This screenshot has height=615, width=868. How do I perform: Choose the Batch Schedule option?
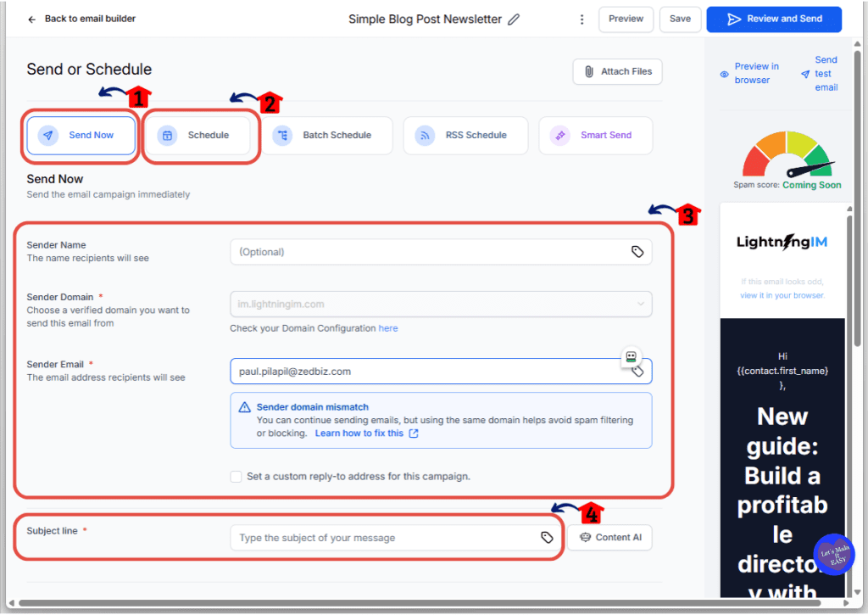click(327, 135)
